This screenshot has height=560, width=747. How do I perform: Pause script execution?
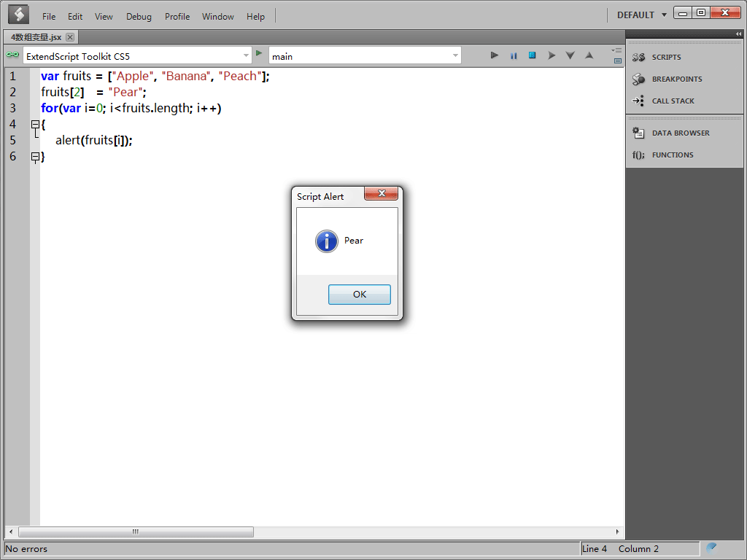pos(514,55)
